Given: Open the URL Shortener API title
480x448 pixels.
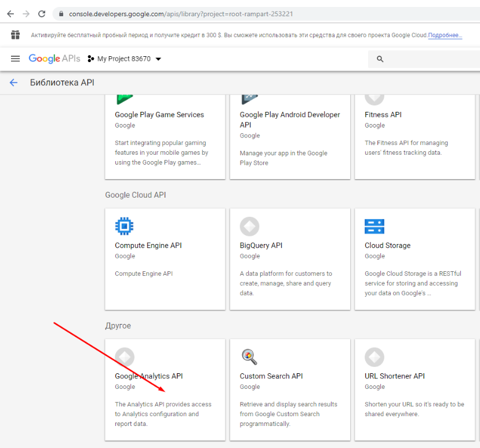Looking at the screenshot, I should tap(395, 376).
